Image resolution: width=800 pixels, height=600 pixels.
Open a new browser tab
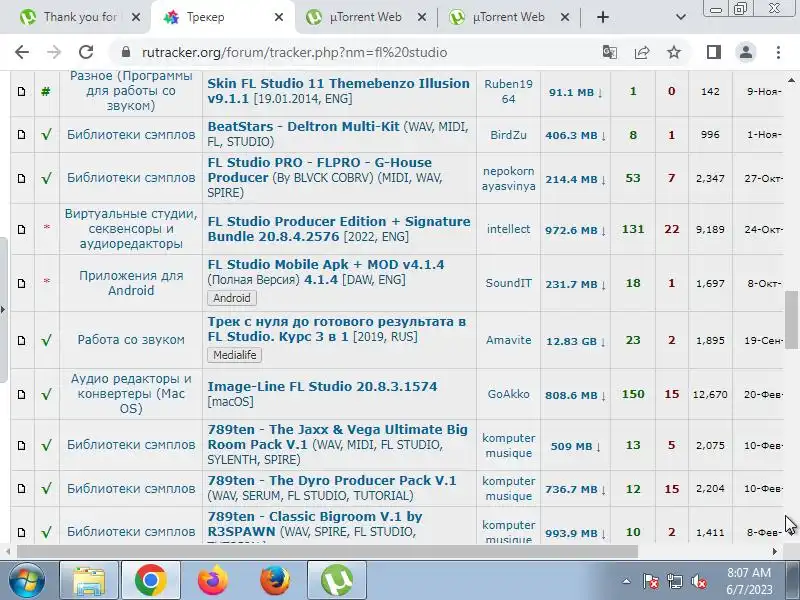(603, 17)
